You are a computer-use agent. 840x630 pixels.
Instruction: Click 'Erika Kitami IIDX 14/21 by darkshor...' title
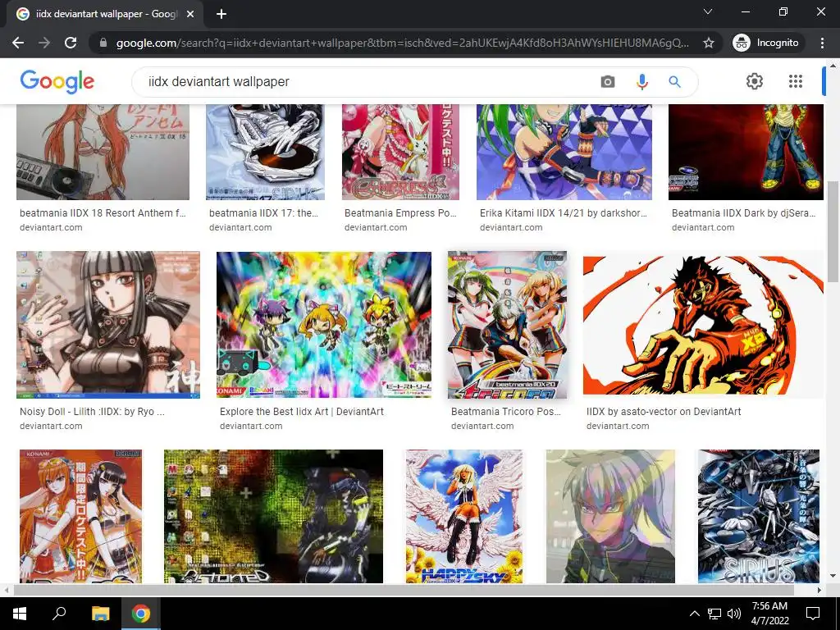(x=563, y=213)
